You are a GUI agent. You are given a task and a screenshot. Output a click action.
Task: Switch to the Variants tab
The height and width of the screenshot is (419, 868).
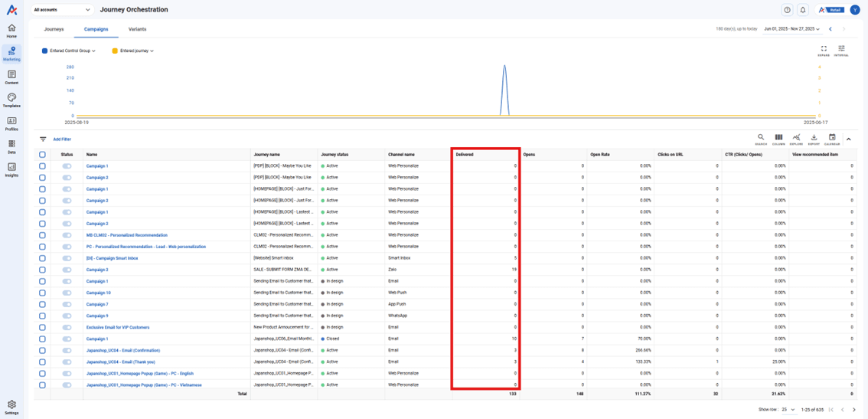137,29
